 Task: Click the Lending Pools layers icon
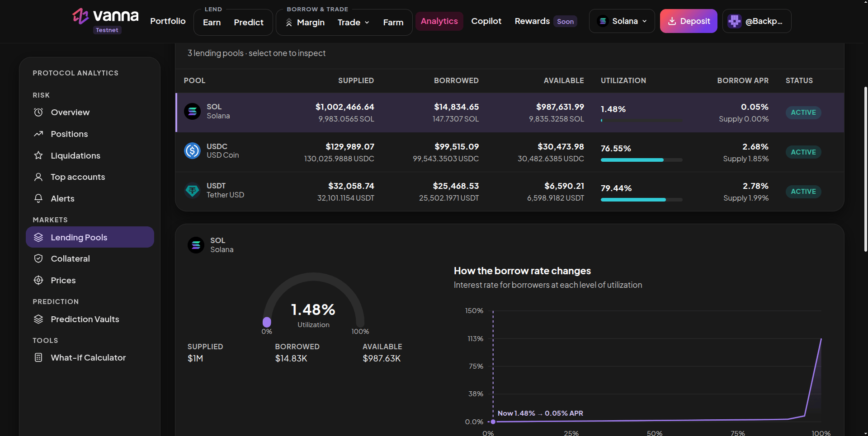point(38,237)
